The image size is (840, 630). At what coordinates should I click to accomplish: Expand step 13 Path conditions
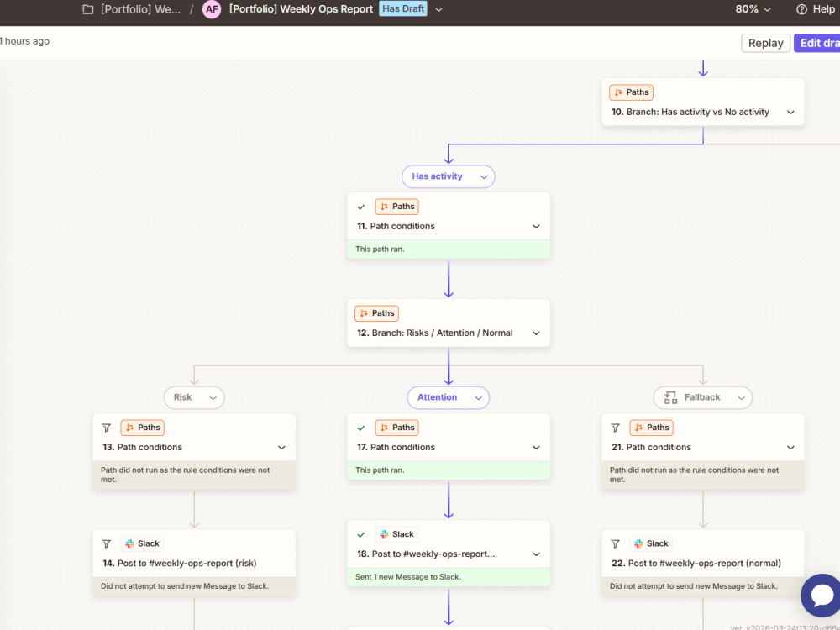pyautogui.click(x=281, y=447)
